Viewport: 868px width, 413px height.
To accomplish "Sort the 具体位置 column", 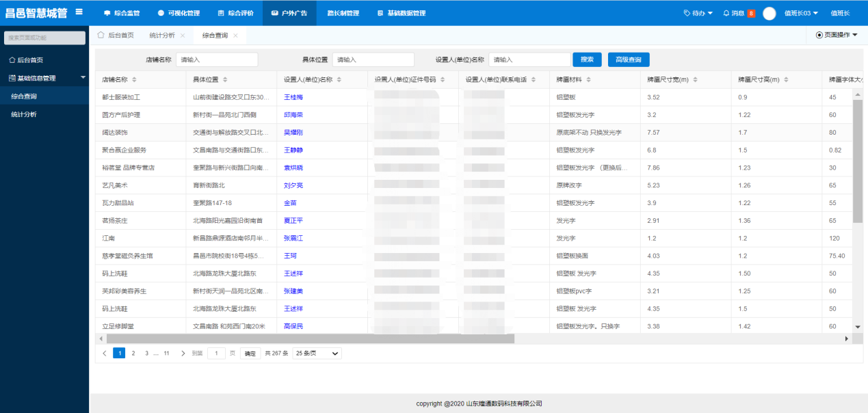I will click(x=225, y=79).
